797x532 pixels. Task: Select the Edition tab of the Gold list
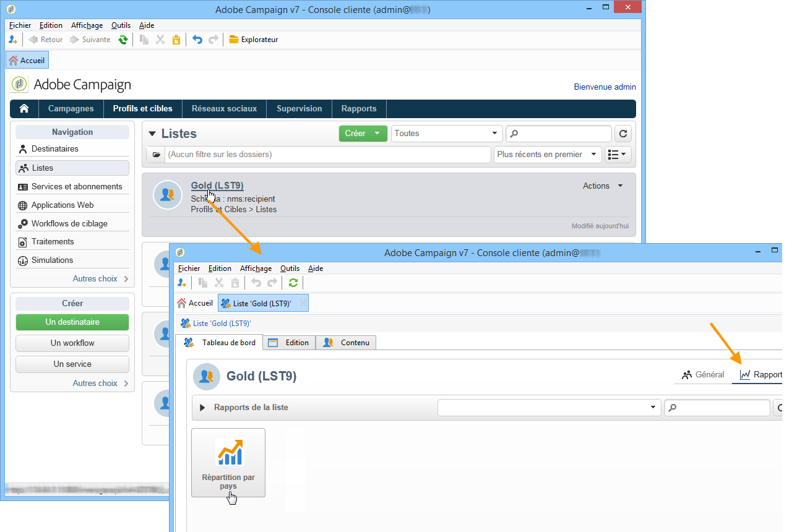pos(289,343)
